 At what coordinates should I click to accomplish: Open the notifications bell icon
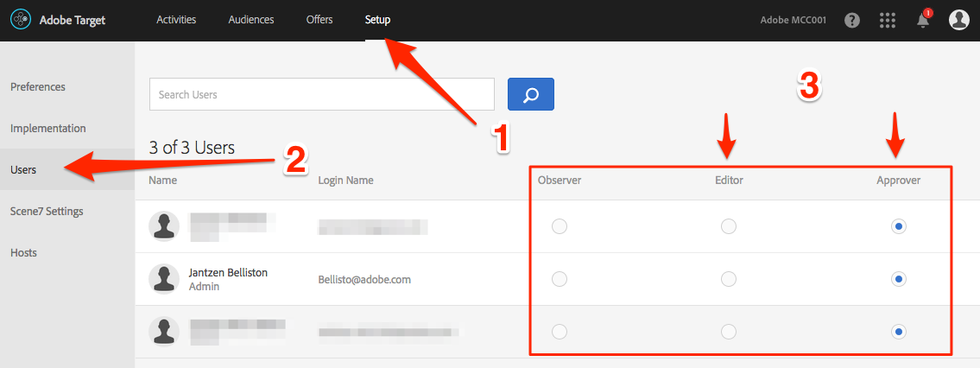923,20
